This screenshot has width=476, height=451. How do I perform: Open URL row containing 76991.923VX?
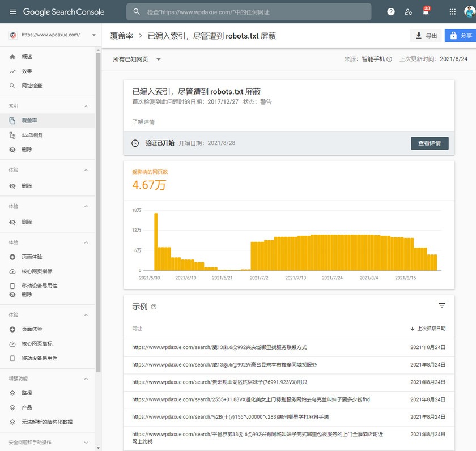click(x=288, y=382)
